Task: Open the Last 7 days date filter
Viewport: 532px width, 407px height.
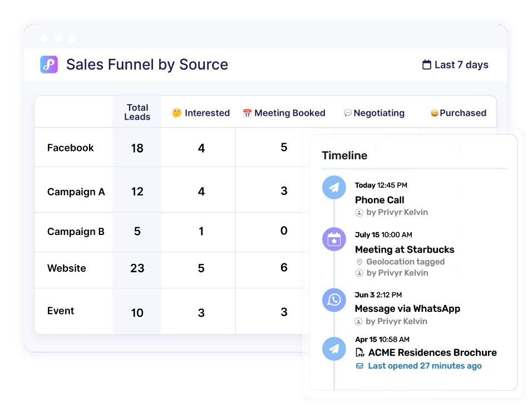Action: [x=455, y=65]
